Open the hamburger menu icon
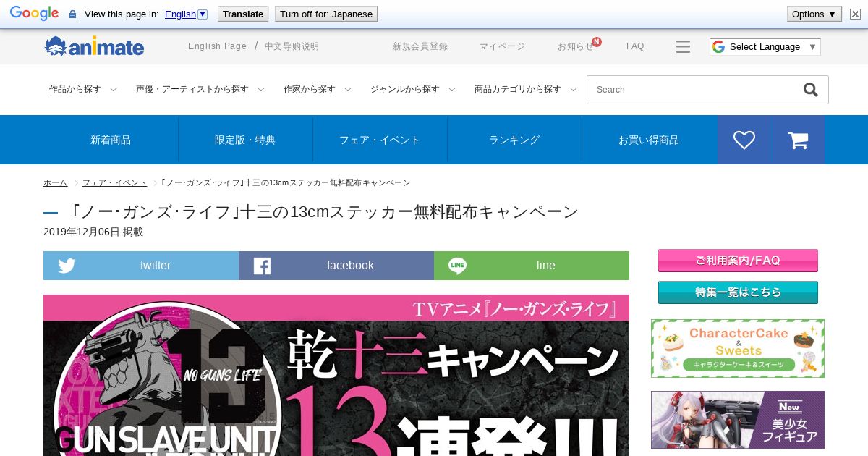The height and width of the screenshot is (456, 868). (x=683, y=46)
